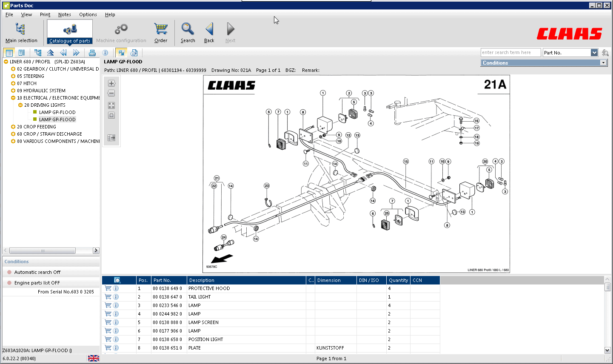Print the current parts drawing
This screenshot has width=613, height=364.
(93, 53)
